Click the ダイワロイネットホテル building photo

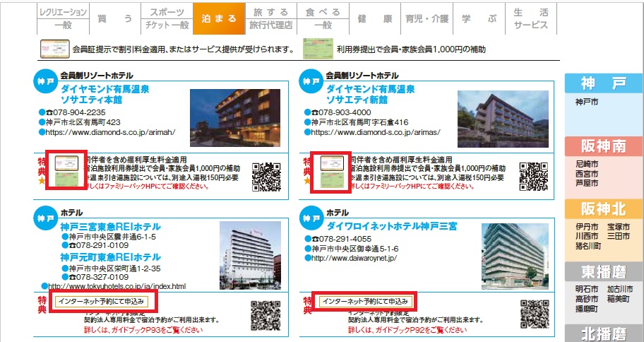coord(515,256)
